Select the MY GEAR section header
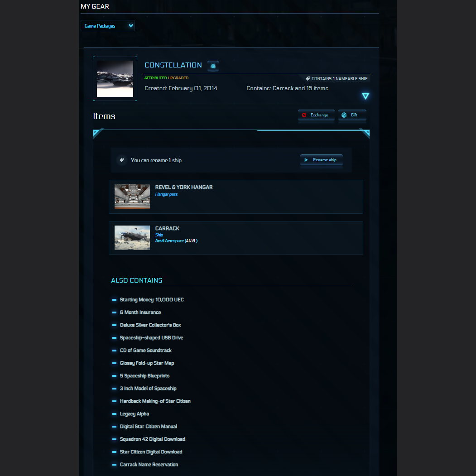 coord(95,6)
